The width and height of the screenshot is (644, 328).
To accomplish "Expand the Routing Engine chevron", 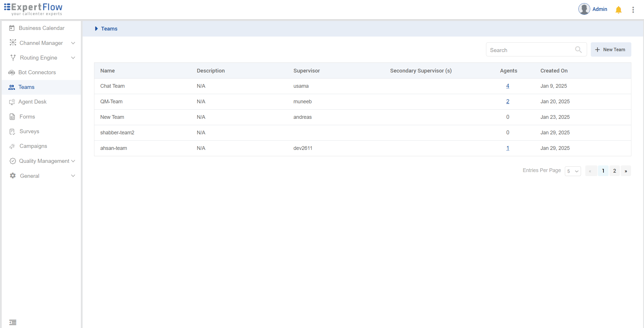I will pyautogui.click(x=73, y=58).
